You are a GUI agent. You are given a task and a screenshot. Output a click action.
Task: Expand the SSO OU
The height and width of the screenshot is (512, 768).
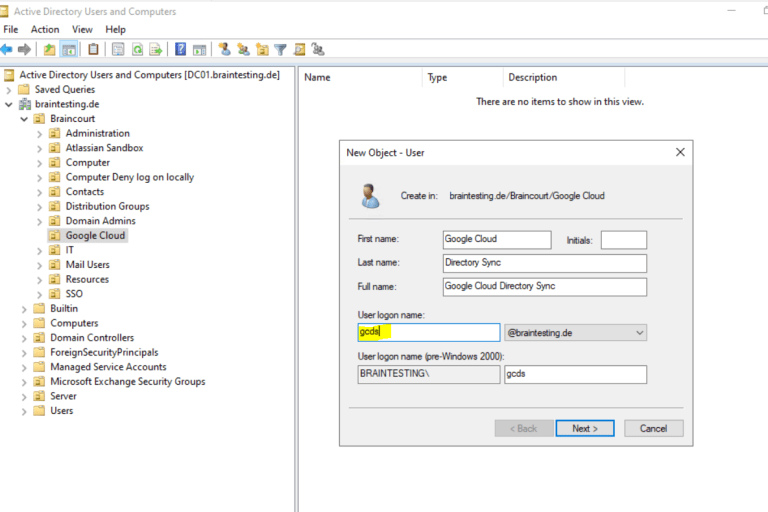click(40, 294)
